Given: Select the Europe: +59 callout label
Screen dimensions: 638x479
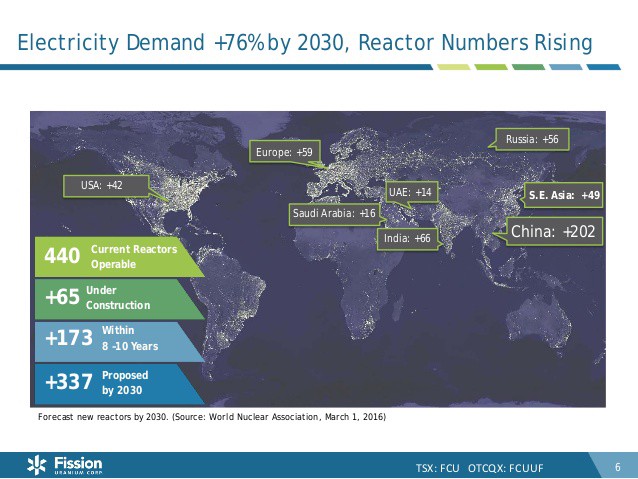Looking at the screenshot, I should (284, 152).
